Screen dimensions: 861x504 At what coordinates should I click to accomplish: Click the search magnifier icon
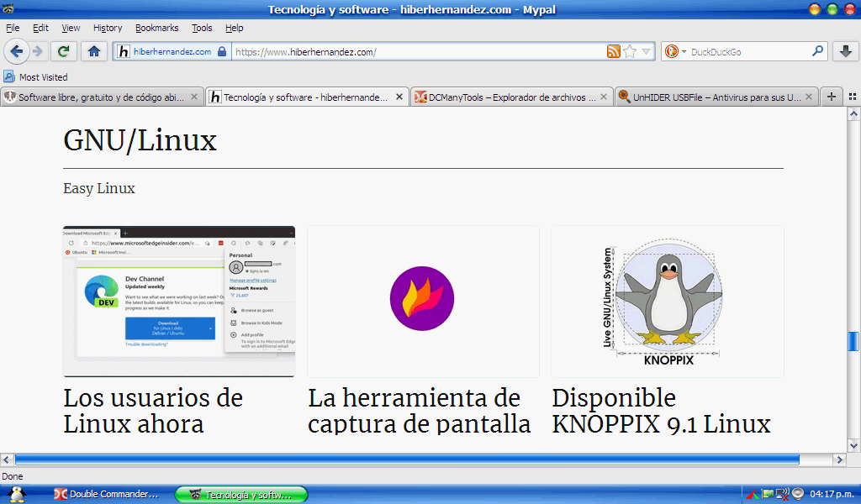tap(817, 51)
